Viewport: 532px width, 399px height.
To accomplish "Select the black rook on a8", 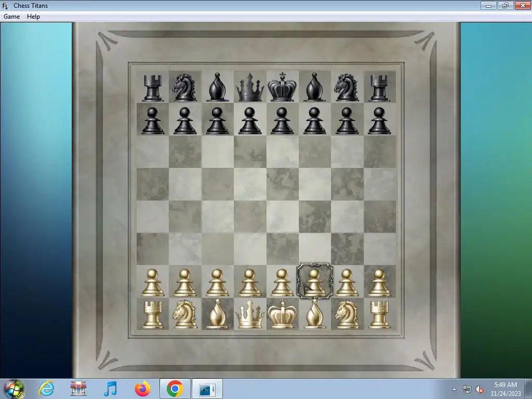I will coord(153,87).
